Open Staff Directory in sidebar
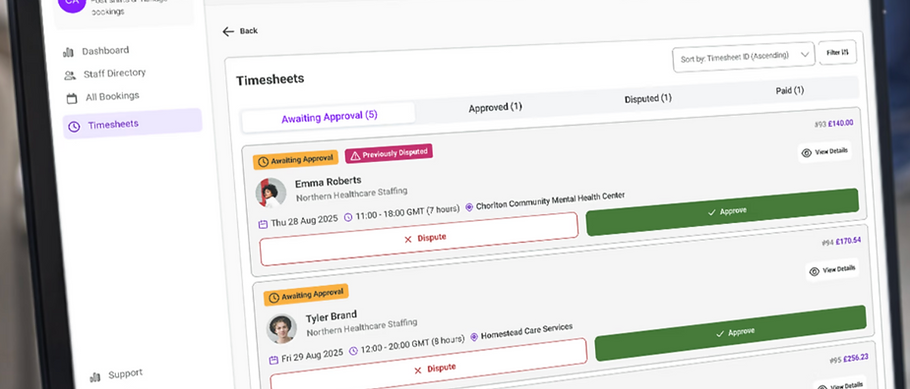910x389 pixels. 114,74
